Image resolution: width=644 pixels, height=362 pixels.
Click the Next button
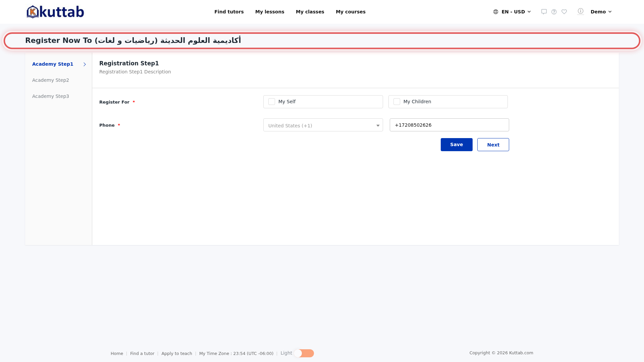click(x=493, y=145)
